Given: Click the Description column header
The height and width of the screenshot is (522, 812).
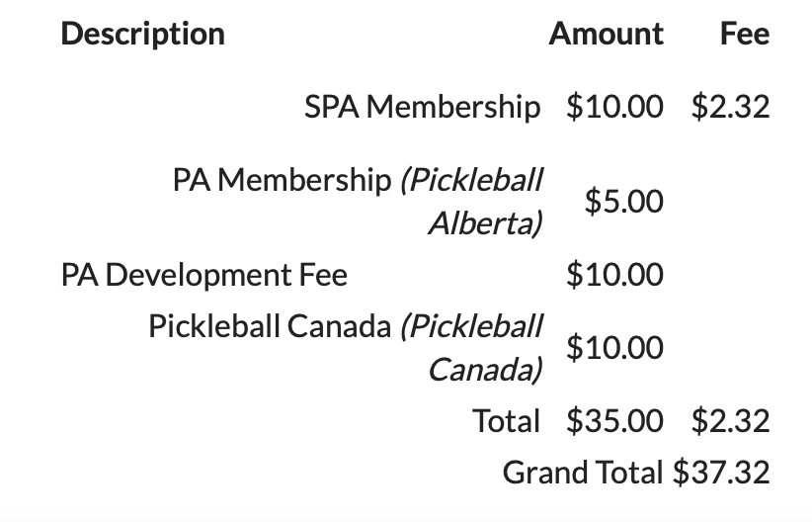Looking at the screenshot, I should 143,35.
